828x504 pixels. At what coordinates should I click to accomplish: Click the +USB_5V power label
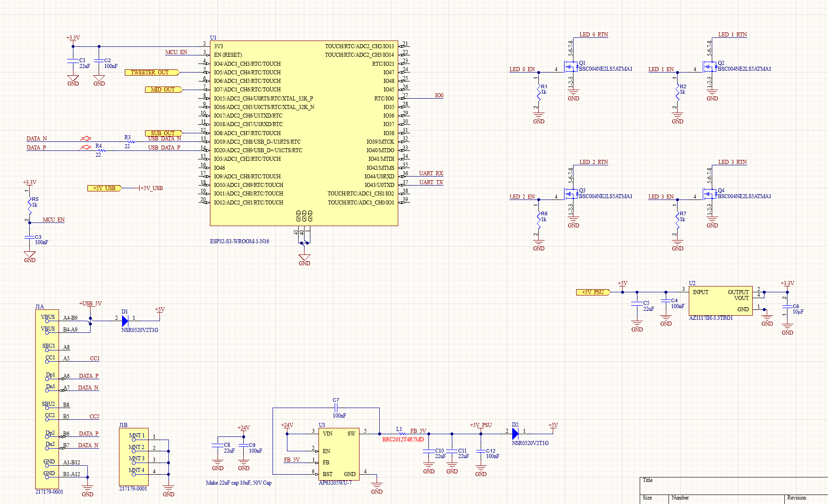[91, 304]
